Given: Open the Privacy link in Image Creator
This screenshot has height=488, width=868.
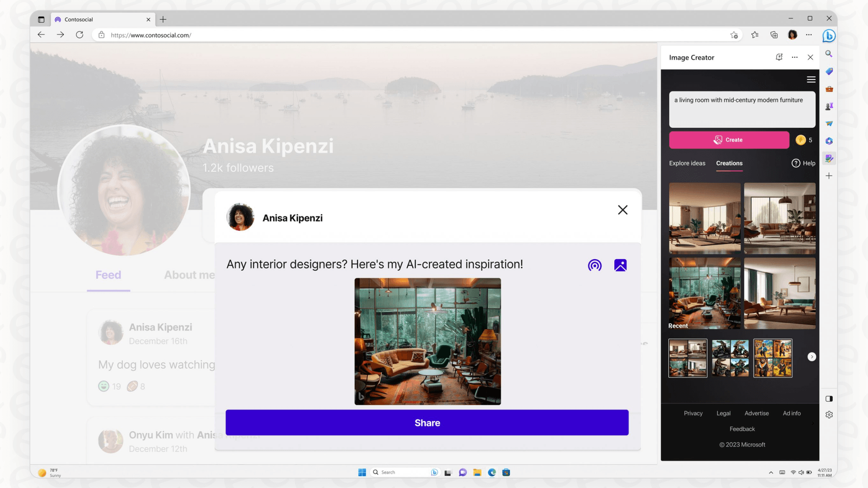Looking at the screenshot, I should pos(693,413).
